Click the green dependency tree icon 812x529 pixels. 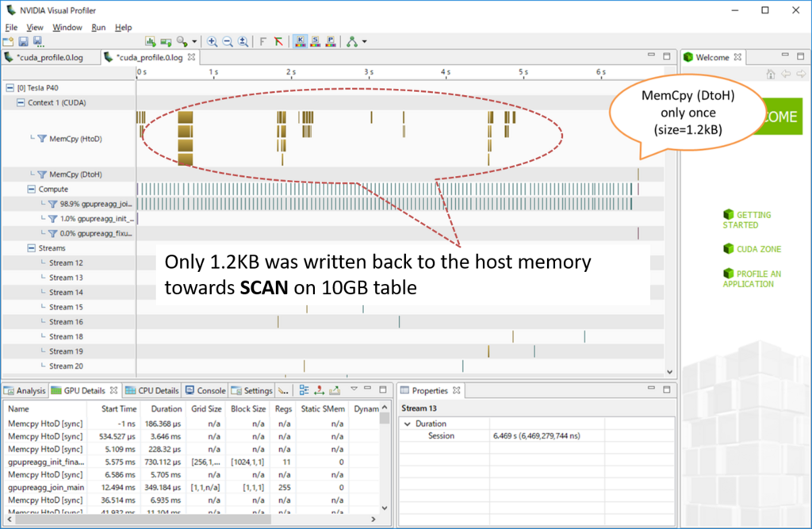click(x=352, y=42)
